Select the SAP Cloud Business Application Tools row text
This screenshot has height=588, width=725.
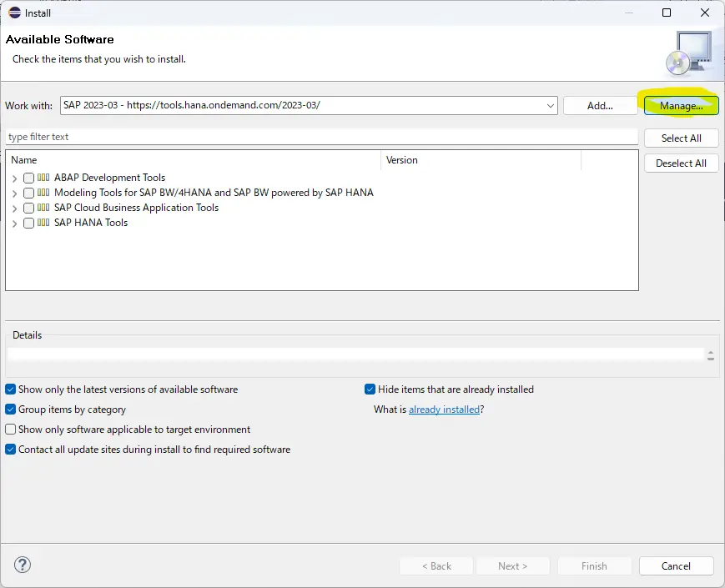(x=136, y=208)
